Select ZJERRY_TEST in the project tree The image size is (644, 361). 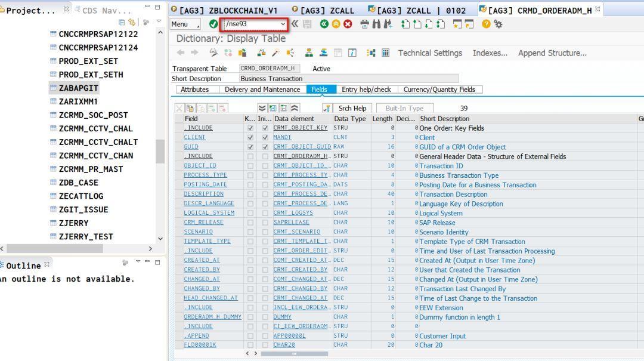tap(85, 236)
